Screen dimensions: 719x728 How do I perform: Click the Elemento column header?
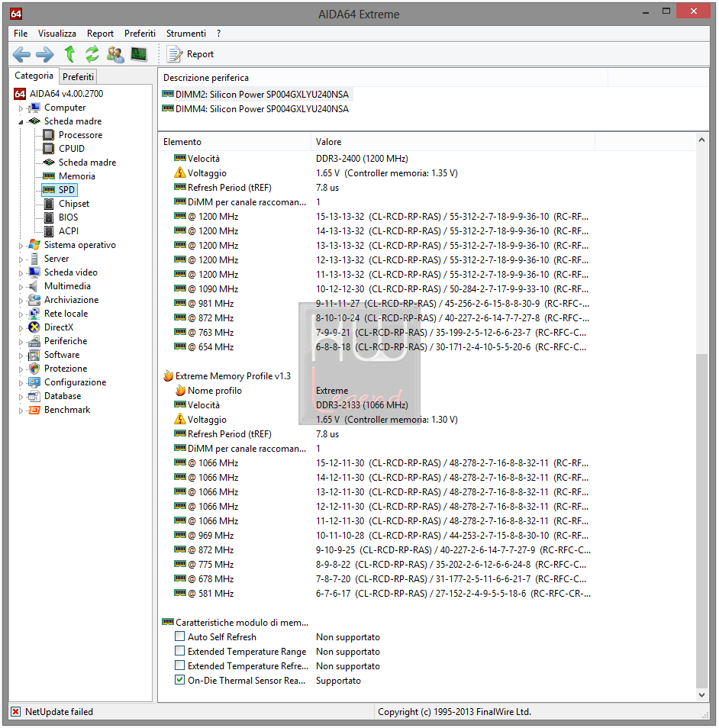234,142
